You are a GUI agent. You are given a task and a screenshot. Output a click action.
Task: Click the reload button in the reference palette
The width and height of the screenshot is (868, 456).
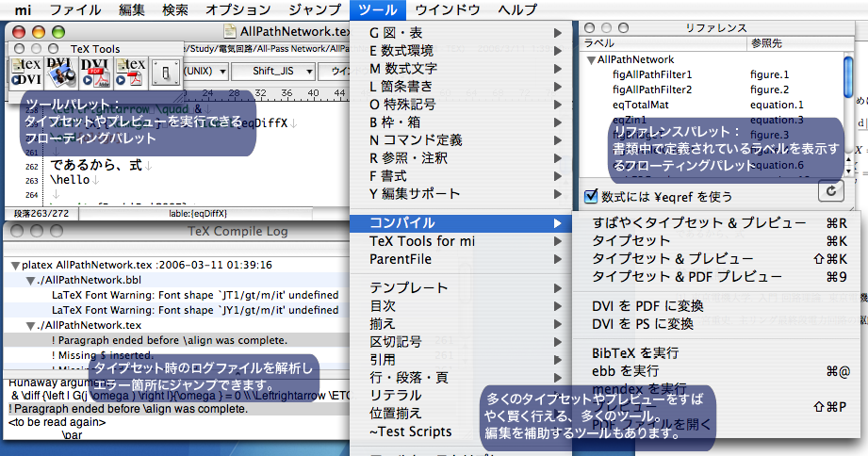coord(830,191)
